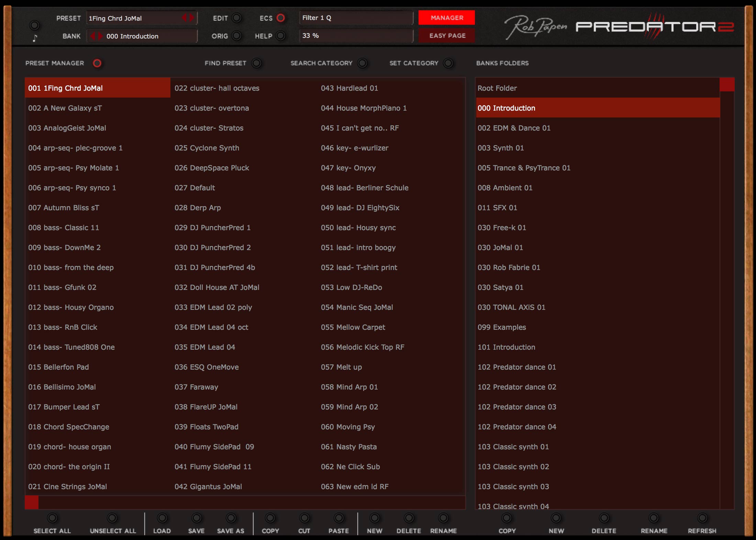Click the bank RENAME button
Viewport: 756px width, 540px height.
[654, 518]
